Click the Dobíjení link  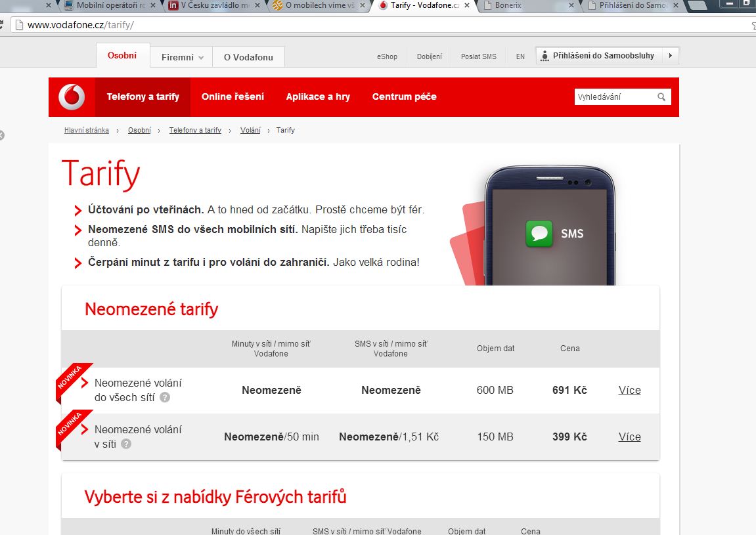pyautogui.click(x=429, y=57)
